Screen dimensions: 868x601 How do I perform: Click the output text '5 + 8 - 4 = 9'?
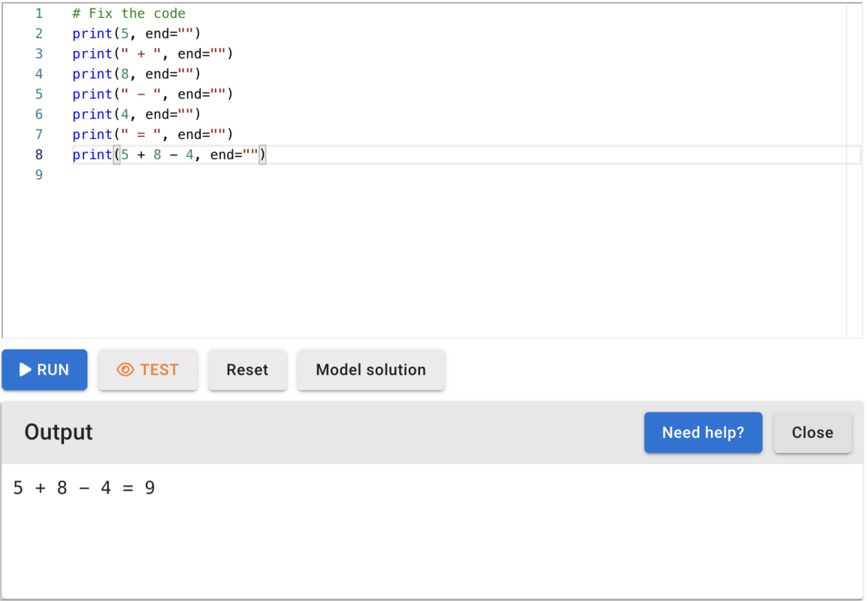click(x=84, y=488)
